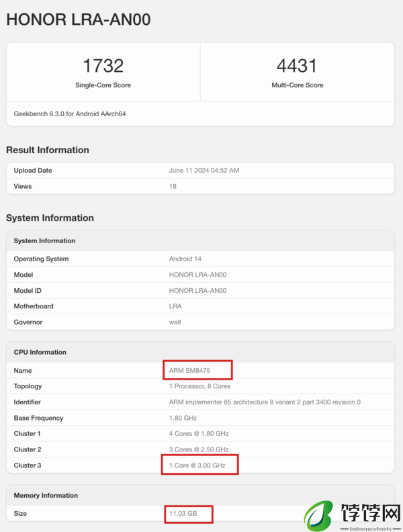Select the 11.03 GB memory size value

183,514
